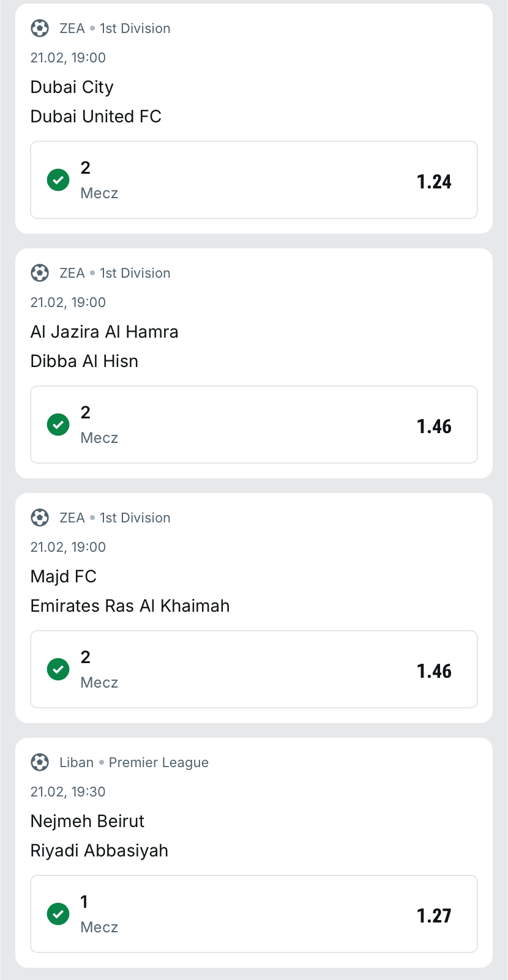
Task: Click the 1.46 odds for Dibba Al Hisn
Action: 434,426
